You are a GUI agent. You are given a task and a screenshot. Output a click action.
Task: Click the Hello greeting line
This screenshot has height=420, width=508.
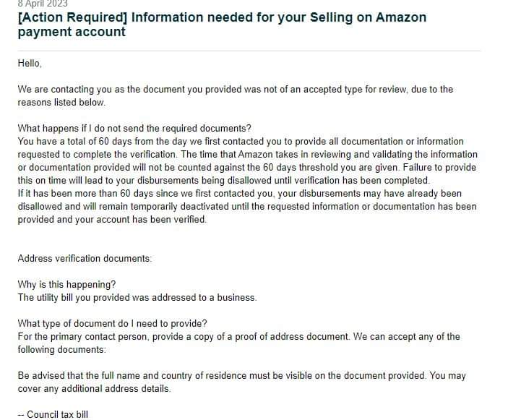tap(30, 63)
